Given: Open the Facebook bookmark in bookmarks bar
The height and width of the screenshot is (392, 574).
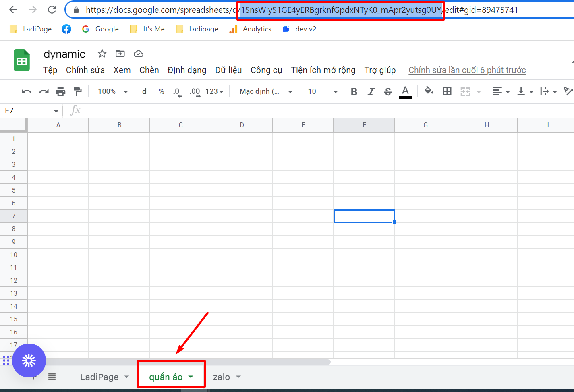Looking at the screenshot, I should point(66,29).
